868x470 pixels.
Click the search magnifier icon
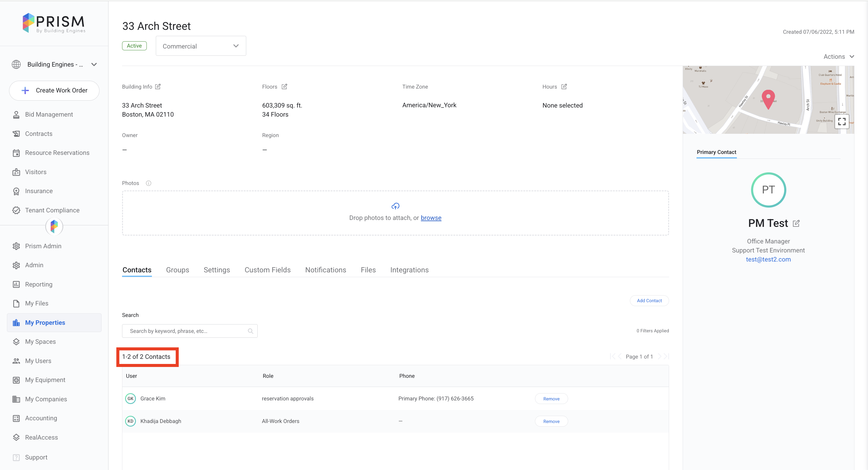(250, 331)
